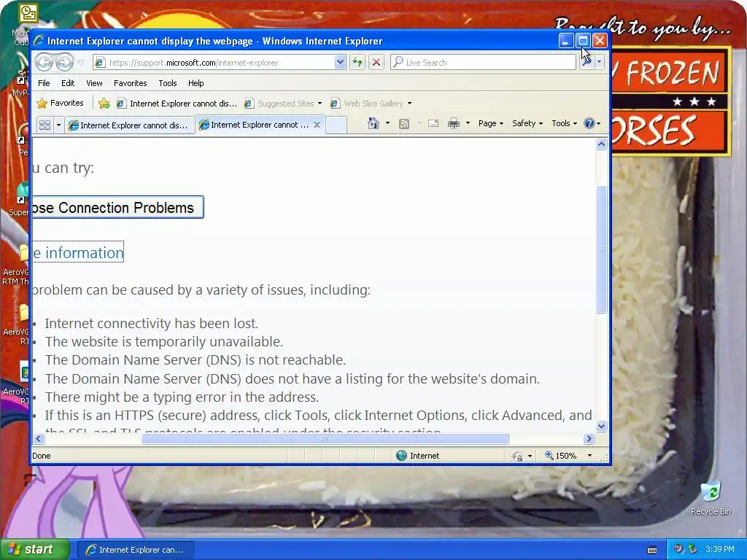
Task: Expand the address bar history dropdown
Action: 340,63
